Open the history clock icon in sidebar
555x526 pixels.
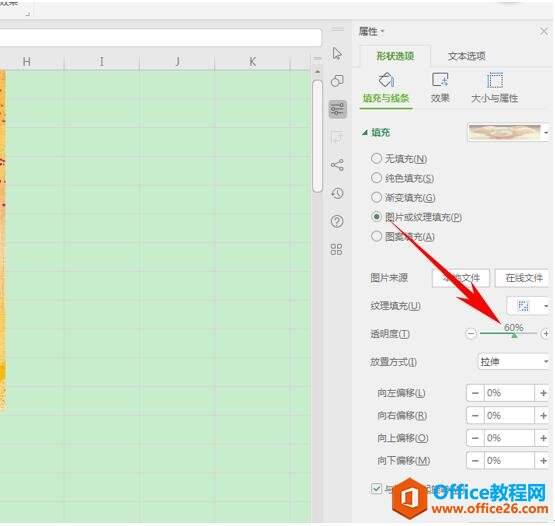[x=337, y=193]
